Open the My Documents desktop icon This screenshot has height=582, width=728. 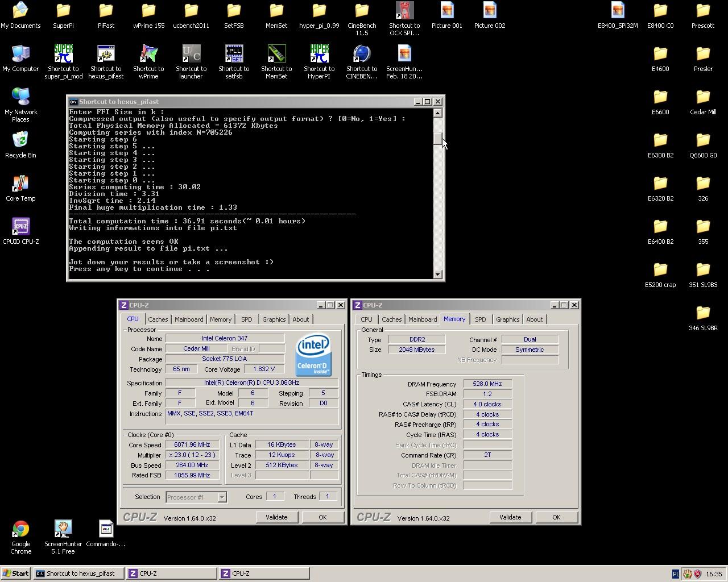point(20,15)
